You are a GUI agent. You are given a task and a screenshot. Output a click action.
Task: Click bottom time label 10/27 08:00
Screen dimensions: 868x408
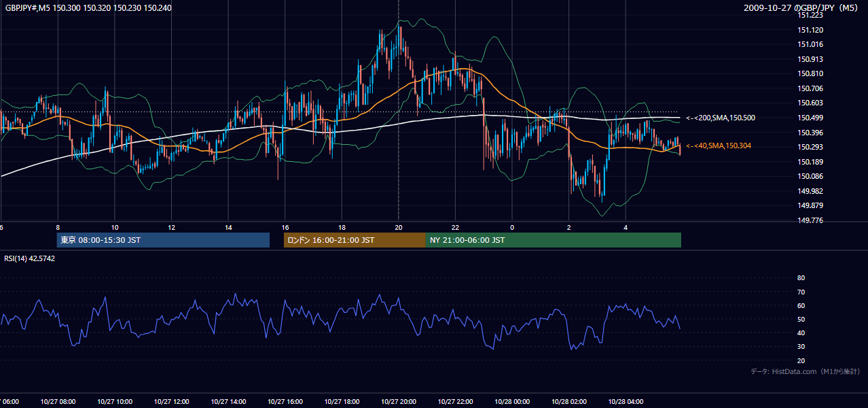[x=58, y=402]
